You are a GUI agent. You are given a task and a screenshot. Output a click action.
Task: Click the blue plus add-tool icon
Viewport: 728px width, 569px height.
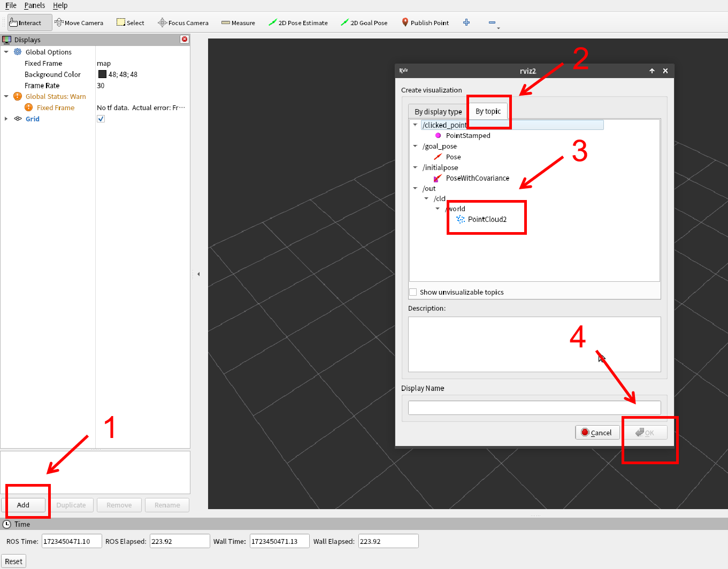click(x=466, y=22)
